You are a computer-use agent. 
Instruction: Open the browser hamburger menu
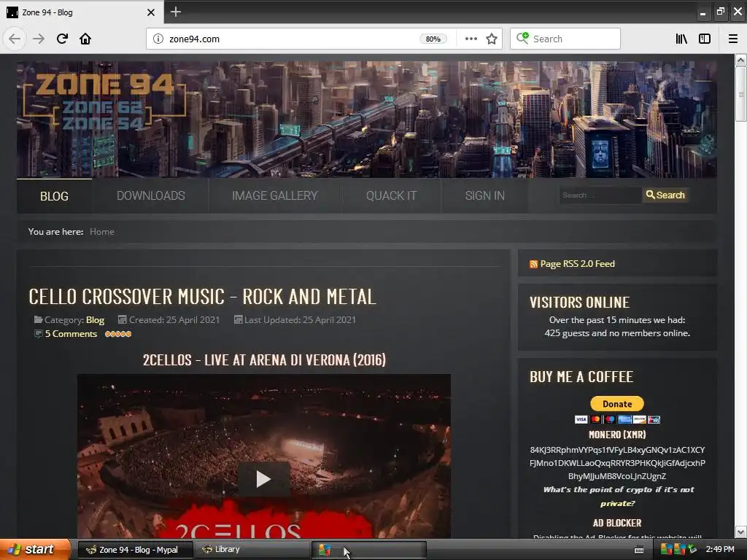coord(732,39)
